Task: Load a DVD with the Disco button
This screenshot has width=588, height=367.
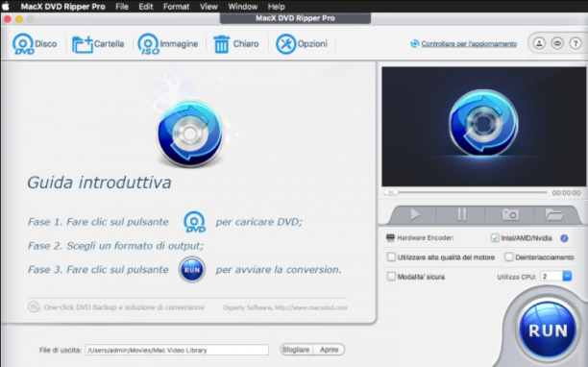Action: pyautogui.click(x=35, y=44)
